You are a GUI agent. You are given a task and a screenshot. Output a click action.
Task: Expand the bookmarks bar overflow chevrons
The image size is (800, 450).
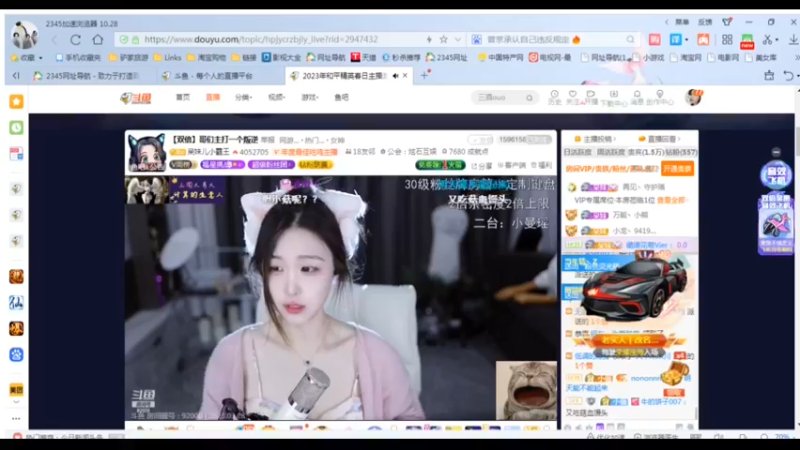pyautogui.click(x=796, y=58)
